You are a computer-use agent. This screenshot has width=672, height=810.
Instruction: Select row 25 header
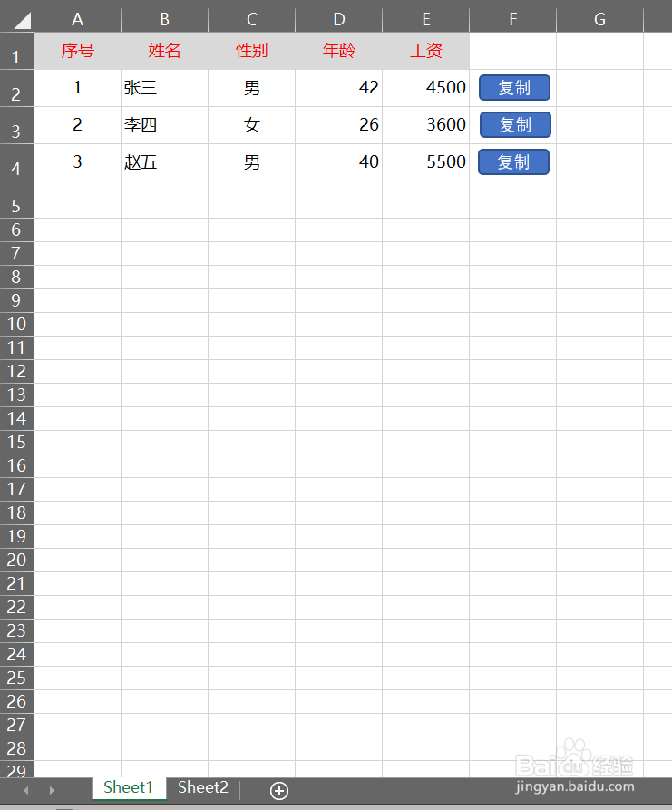16,678
